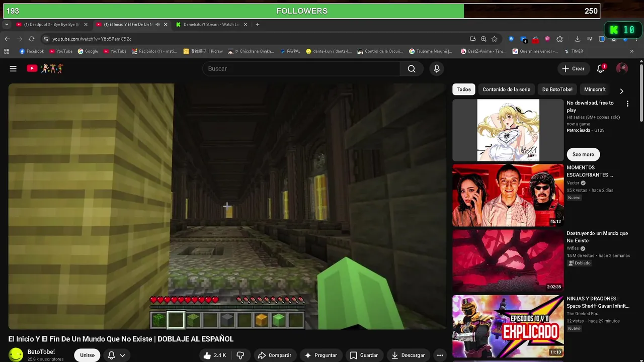Bookmark this page with star icon

pos(495,39)
